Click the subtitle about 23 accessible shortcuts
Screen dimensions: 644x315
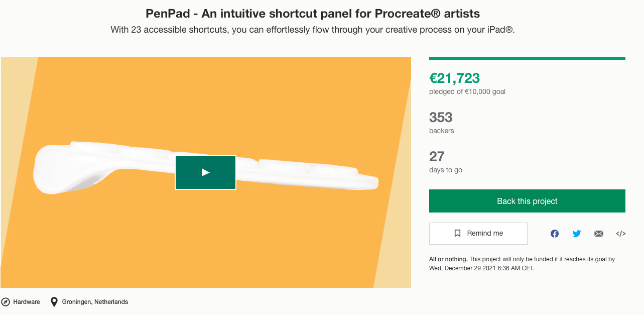coord(312,30)
